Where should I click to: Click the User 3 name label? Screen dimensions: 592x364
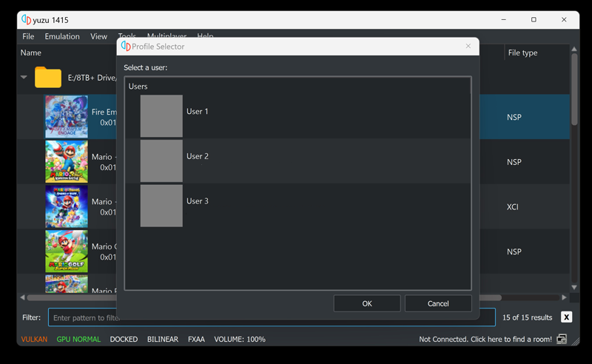198,201
